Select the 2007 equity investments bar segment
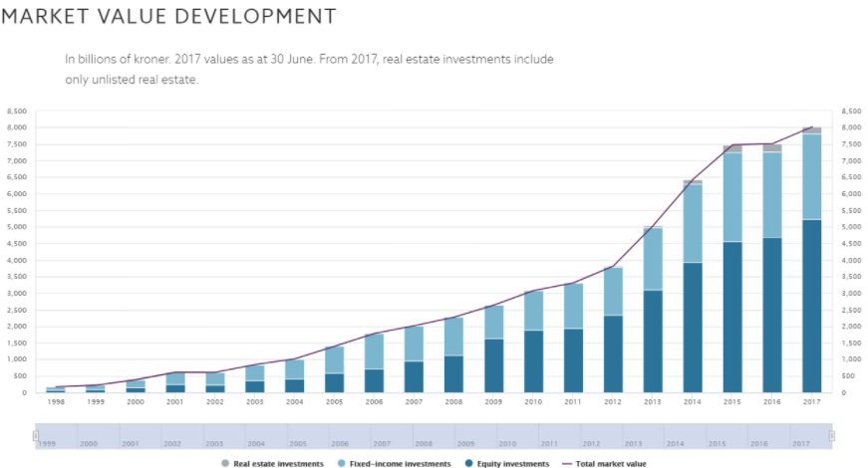868x468 pixels. point(415,376)
